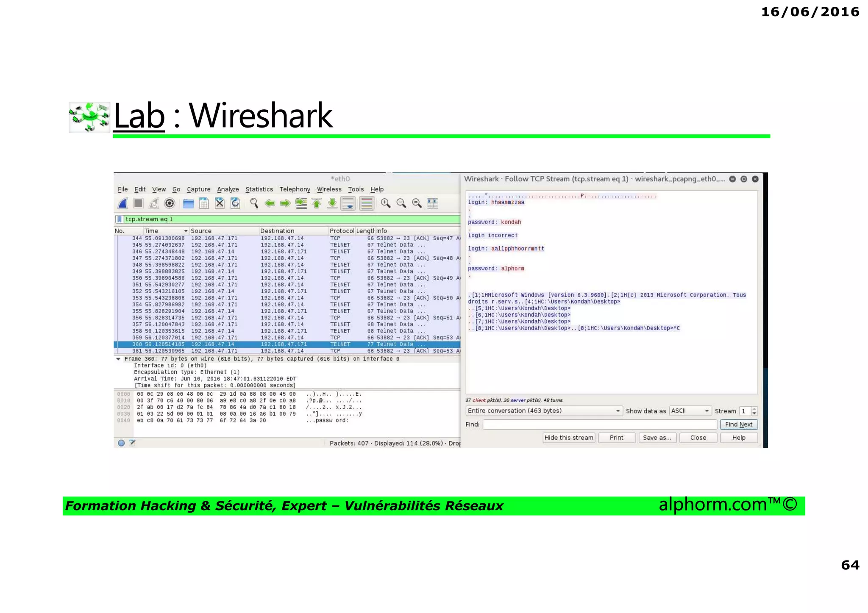Screen dimensions: 868x613
Task: Save the capture file icon
Action: click(204, 203)
